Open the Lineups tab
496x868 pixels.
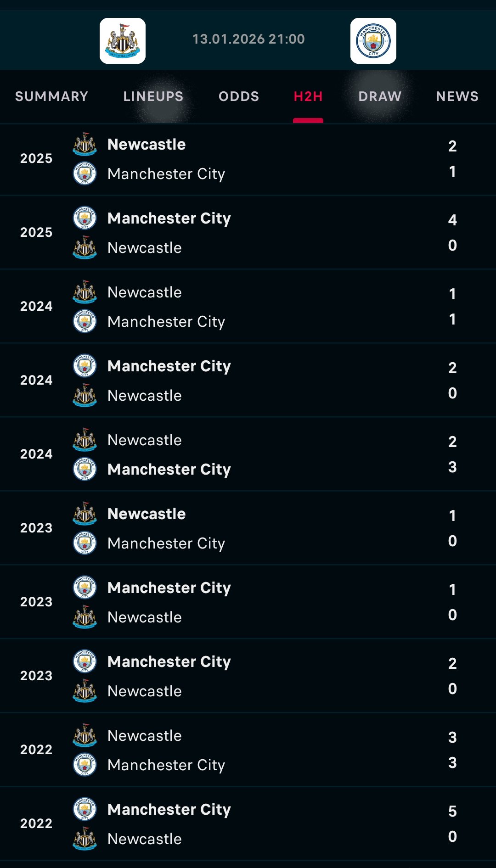(153, 96)
